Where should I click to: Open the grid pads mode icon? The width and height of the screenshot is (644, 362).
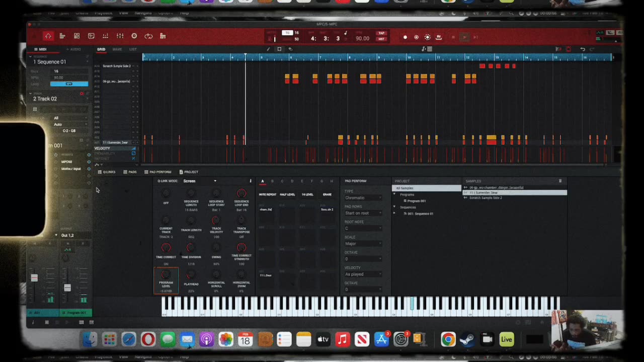tap(76, 36)
